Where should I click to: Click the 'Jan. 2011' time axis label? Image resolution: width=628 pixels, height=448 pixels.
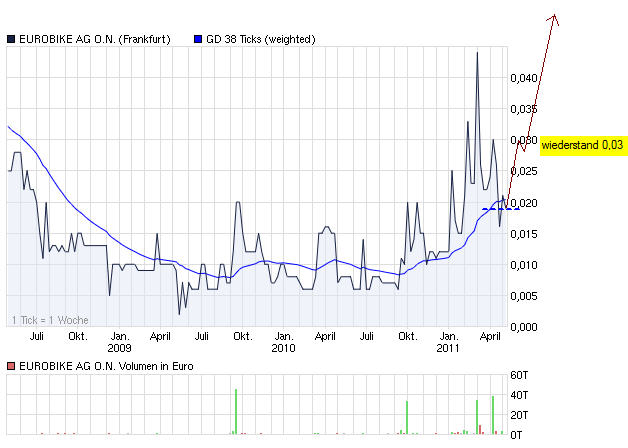pyautogui.click(x=450, y=343)
